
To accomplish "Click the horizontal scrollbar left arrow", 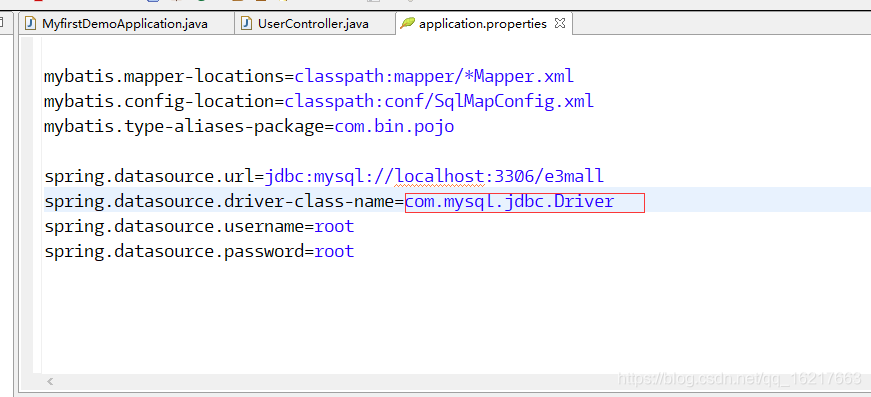I will click(50, 381).
